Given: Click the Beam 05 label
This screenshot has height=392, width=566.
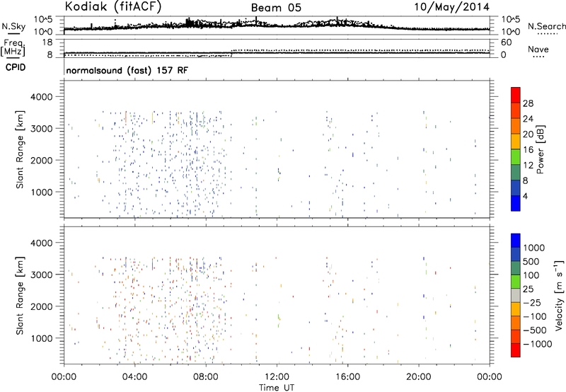Looking at the screenshot, I should pyautogui.click(x=276, y=8).
